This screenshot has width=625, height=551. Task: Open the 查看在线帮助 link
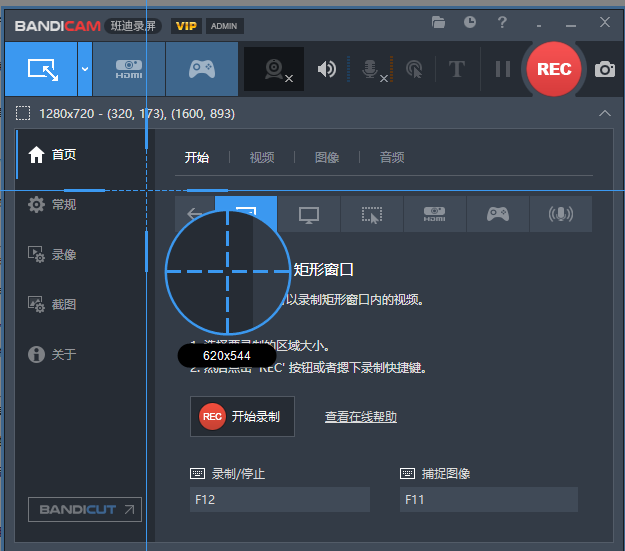click(x=361, y=417)
